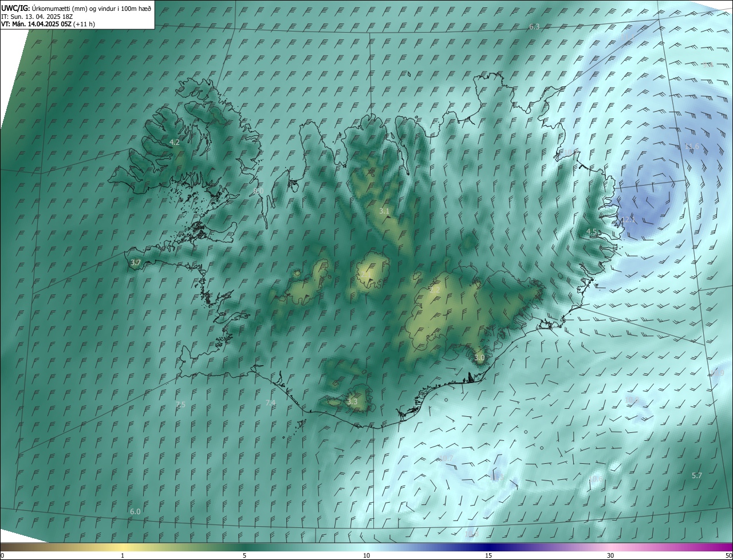Screen dimensions: 733x560
Task: Click the 10 tick on the color scale
Action: point(366,556)
